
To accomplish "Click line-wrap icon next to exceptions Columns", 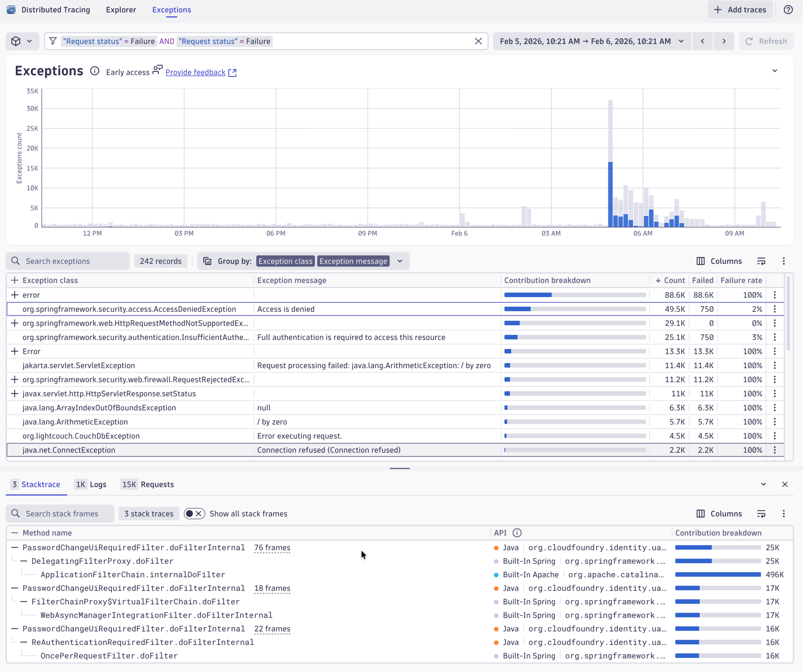I will tap(761, 261).
